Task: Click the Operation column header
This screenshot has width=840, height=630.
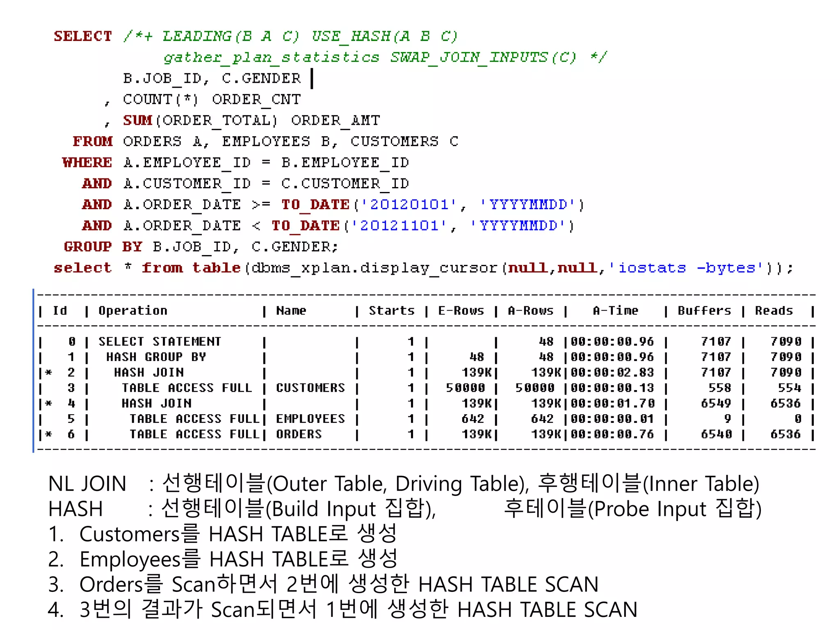Action: (133, 310)
